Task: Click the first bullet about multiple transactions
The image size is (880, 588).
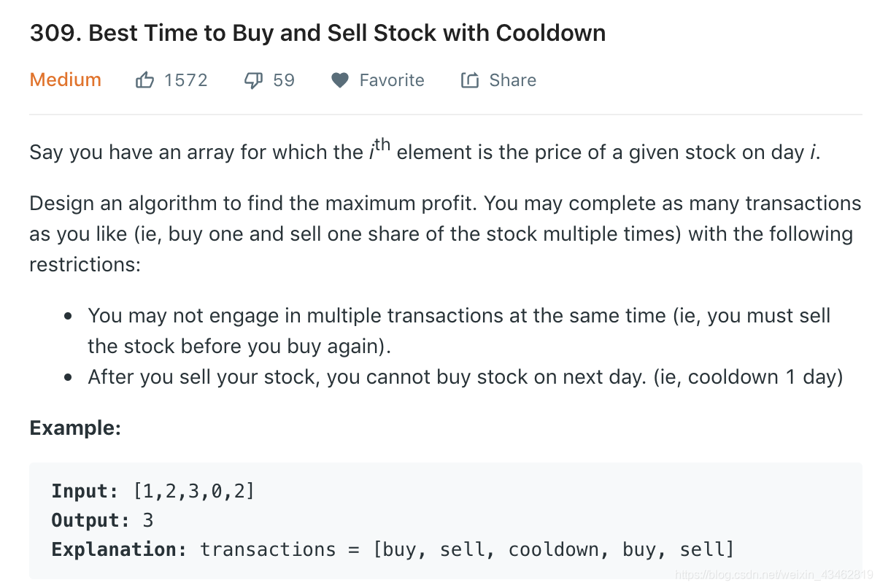Action: pos(458,330)
